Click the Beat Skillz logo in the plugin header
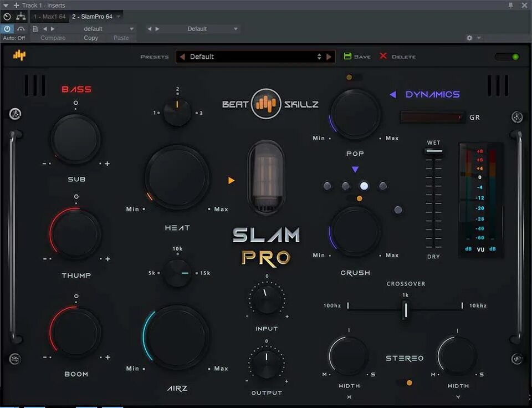Screen dimensions: 532x408 point(19,55)
